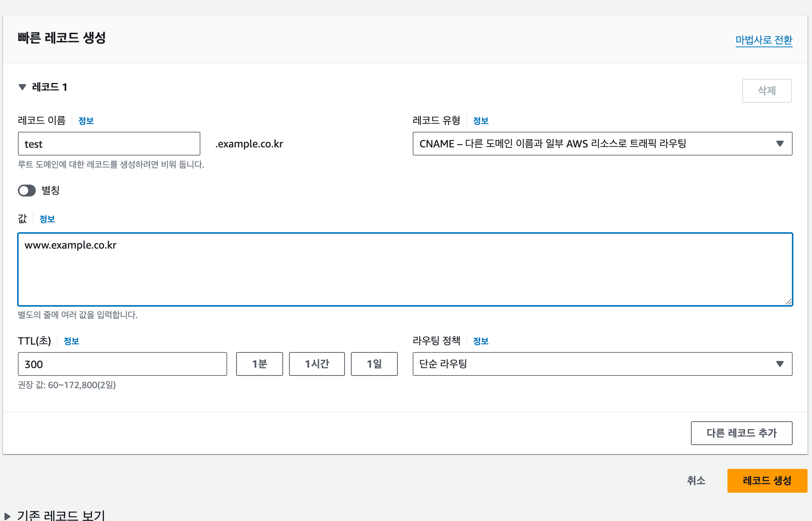This screenshot has height=521, width=812.
Task: Open the 단순 라우팅 routing policy dropdown
Action: [x=602, y=364]
